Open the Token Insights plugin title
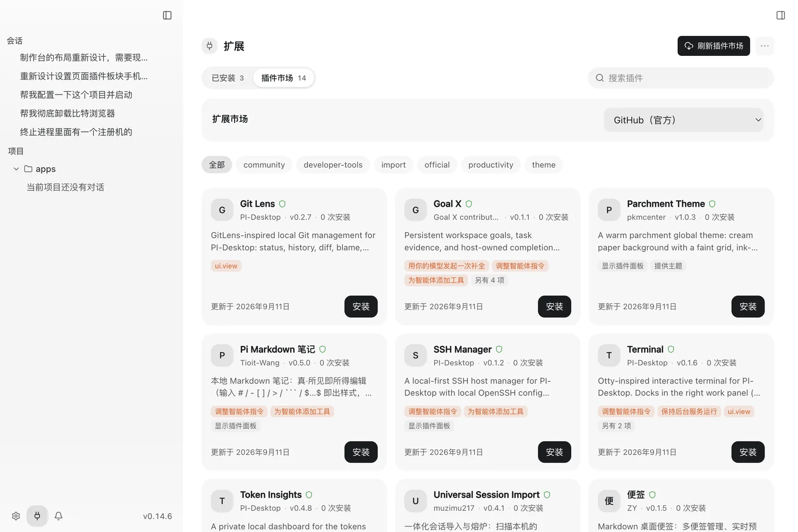The height and width of the screenshot is (532, 798). 271,495
